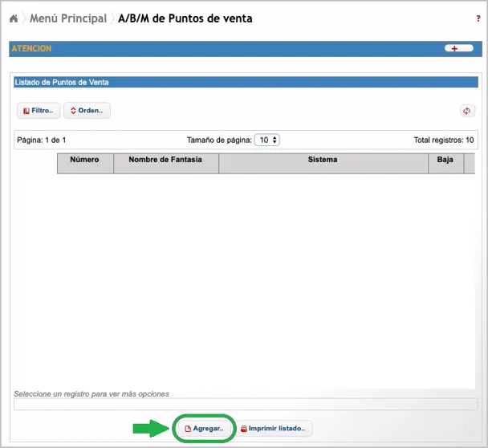488x448 pixels.
Task: Open the Menú Principal breadcrumb link
Action: [x=68, y=18]
